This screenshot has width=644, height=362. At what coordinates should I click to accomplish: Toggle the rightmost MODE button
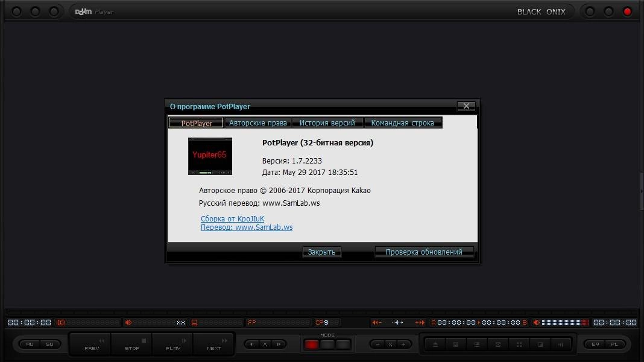[343, 345]
